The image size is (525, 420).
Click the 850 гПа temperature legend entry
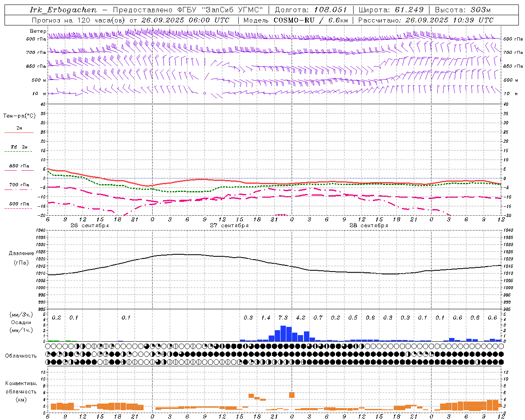(x=19, y=166)
